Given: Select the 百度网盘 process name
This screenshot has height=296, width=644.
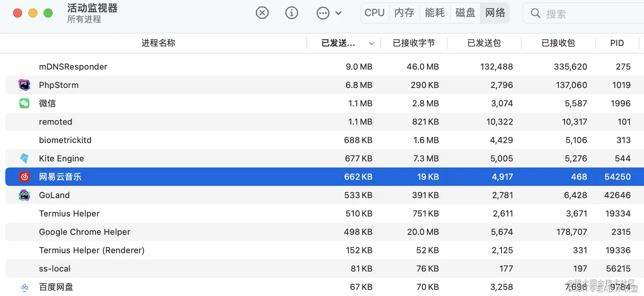Looking at the screenshot, I should [56, 287].
